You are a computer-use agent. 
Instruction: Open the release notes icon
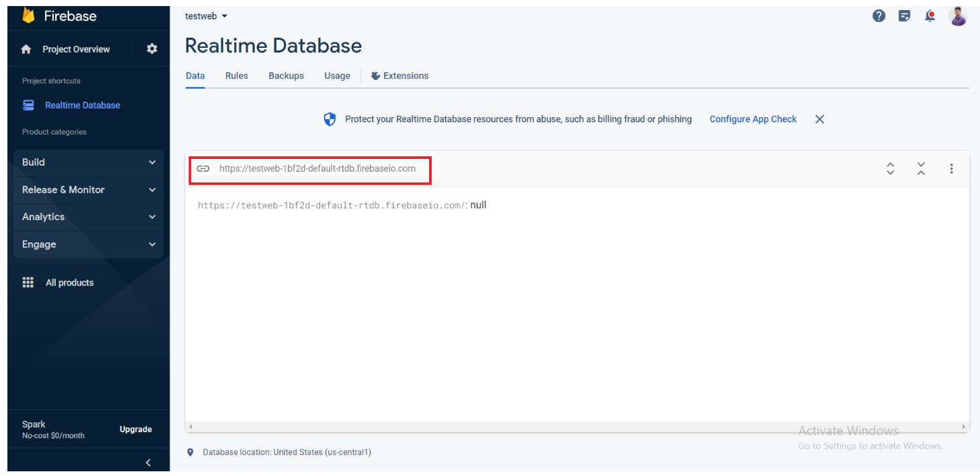pos(905,16)
